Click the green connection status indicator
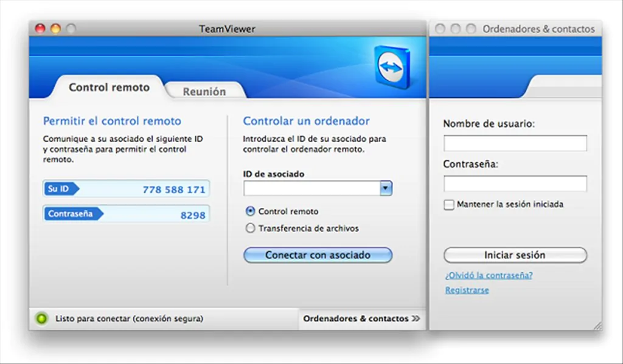Image resolution: width=623 pixels, height=364 pixels. pos(42,318)
